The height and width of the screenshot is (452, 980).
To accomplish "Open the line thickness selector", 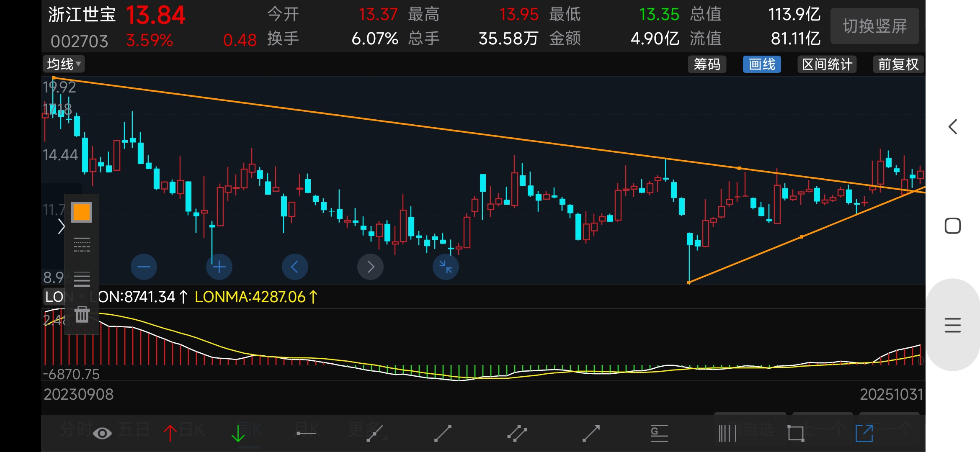I will coord(82,279).
